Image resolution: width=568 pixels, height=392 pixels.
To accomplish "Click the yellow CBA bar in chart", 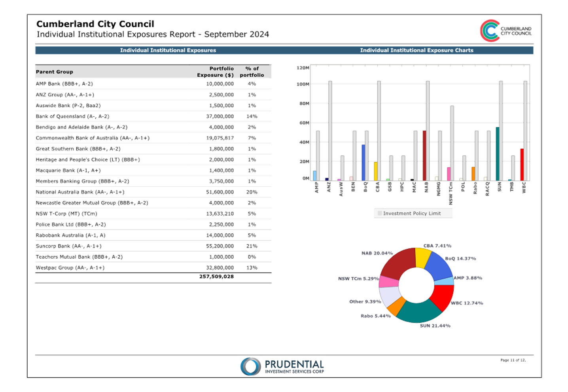I will click(376, 171).
